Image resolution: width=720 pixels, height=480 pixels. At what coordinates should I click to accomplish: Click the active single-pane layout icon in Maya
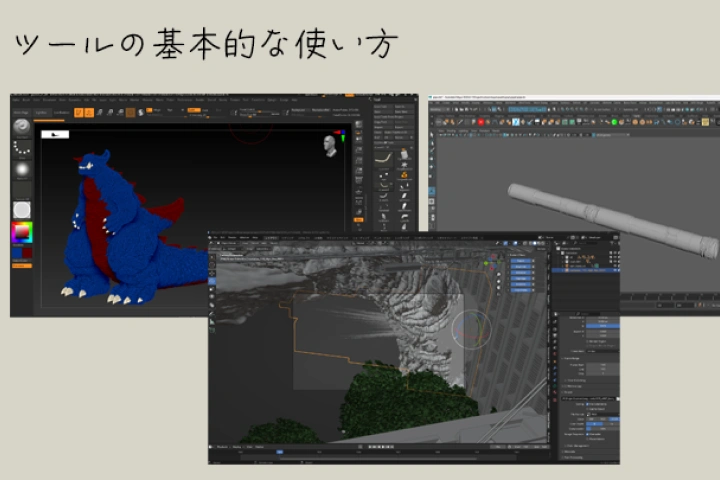pos(432,191)
